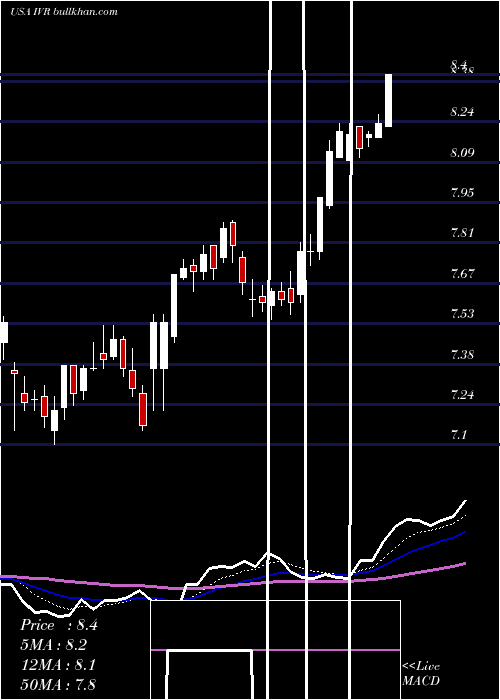Select the '5MA : 8.2' readout
This screenshot has width=500, height=700.
pyautogui.click(x=54, y=645)
